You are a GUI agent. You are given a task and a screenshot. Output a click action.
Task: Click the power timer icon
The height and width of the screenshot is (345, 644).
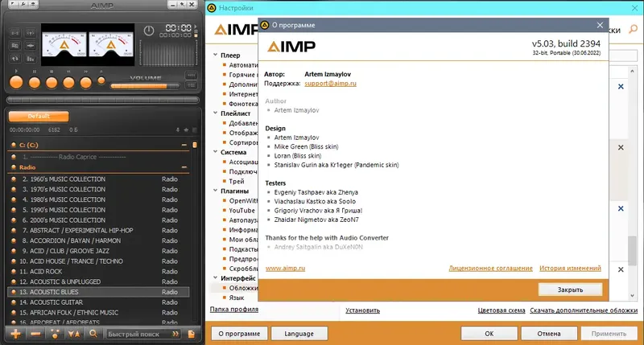coord(149,31)
